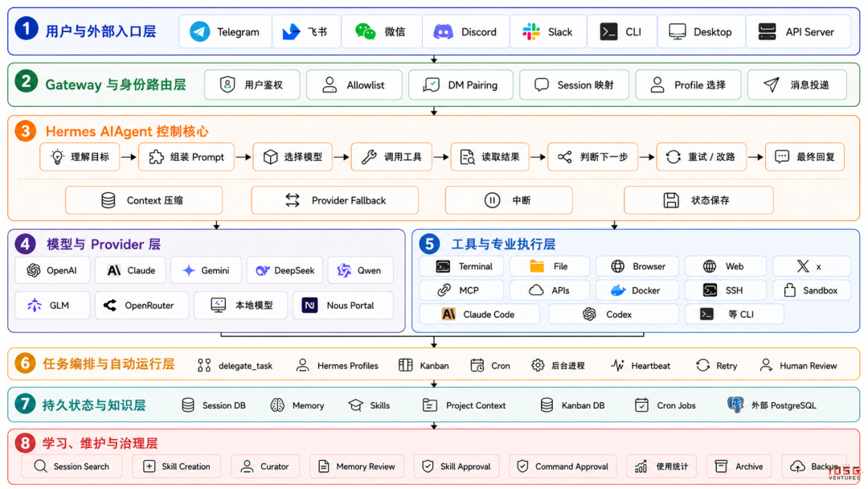
Task: Choose the 本地模型 box
Action: click(241, 305)
